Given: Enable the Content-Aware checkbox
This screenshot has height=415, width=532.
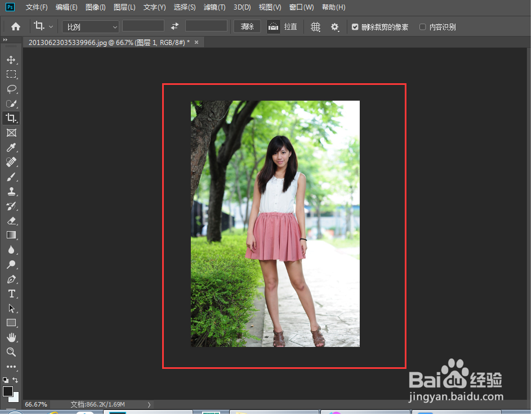Looking at the screenshot, I should tap(422, 27).
